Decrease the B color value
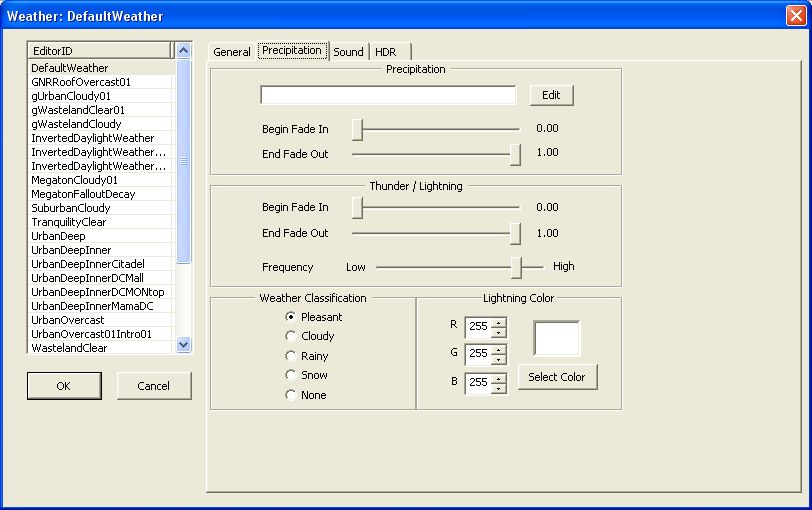This screenshot has width=812, height=510. (x=499, y=388)
